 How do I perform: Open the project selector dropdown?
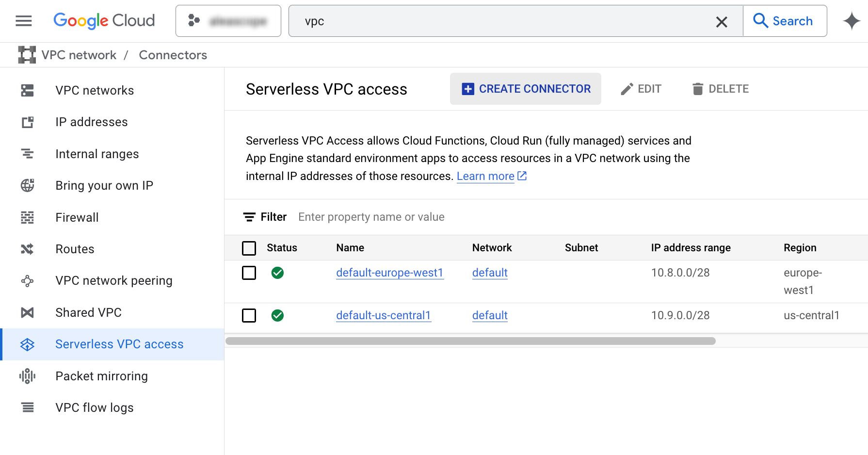coord(228,21)
